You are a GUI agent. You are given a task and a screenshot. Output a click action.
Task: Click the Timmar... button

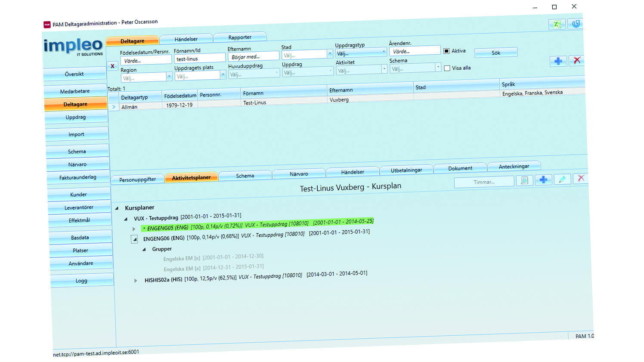coord(484,182)
